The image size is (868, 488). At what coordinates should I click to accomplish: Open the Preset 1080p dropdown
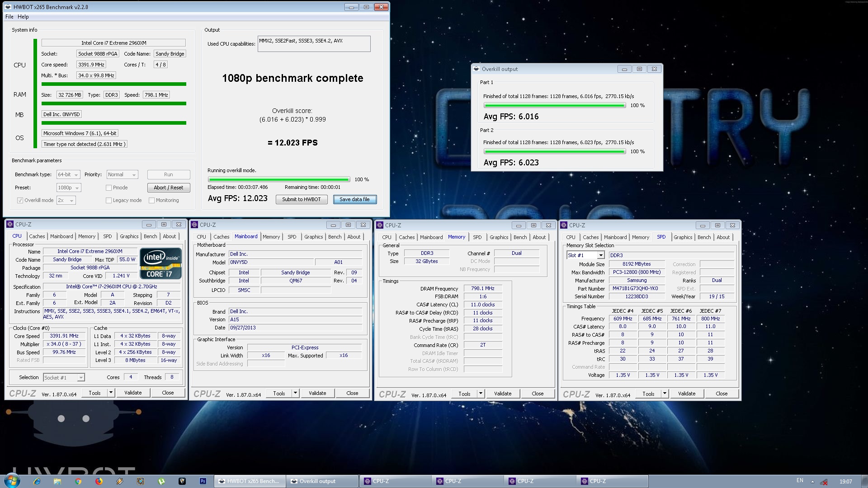[x=69, y=188]
